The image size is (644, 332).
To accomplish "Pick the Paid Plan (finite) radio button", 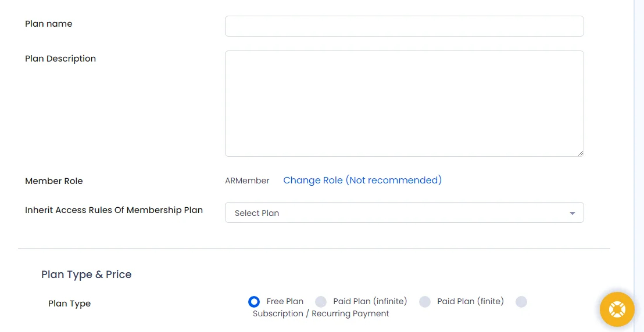I will pos(425,302).
